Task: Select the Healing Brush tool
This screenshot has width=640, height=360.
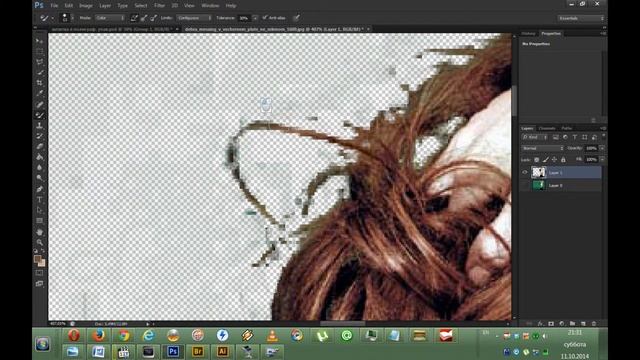Action: (40, 104)
